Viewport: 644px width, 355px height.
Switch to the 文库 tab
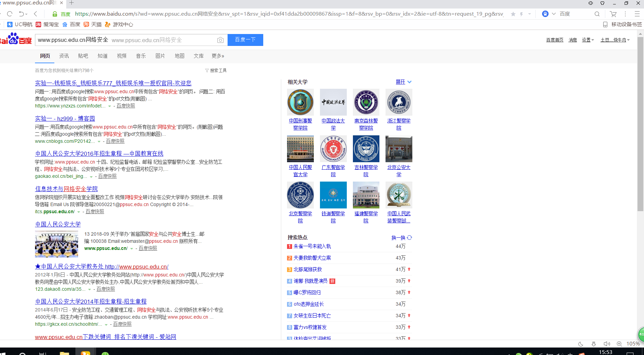point(199,56)
